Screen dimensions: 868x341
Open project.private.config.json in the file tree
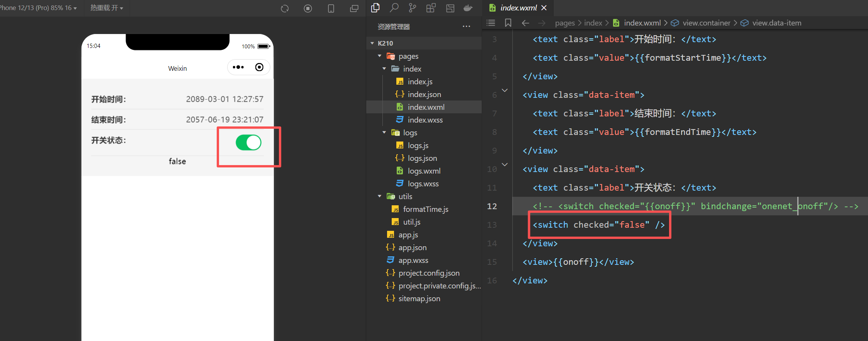(x=439, y=286)
